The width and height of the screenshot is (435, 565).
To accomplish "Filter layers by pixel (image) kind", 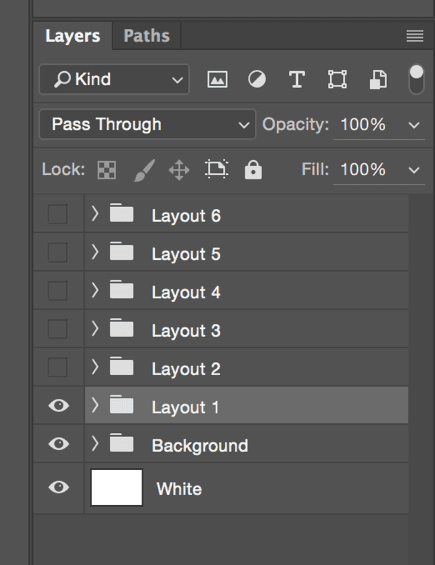I will tap(217, 79).
